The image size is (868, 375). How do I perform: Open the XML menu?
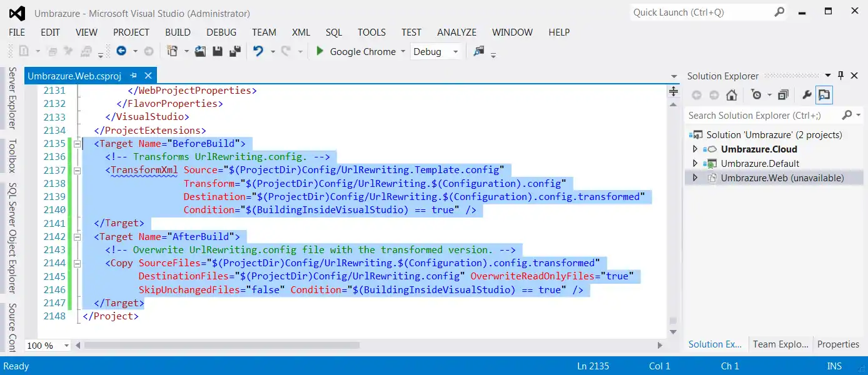tap(301, 32)
